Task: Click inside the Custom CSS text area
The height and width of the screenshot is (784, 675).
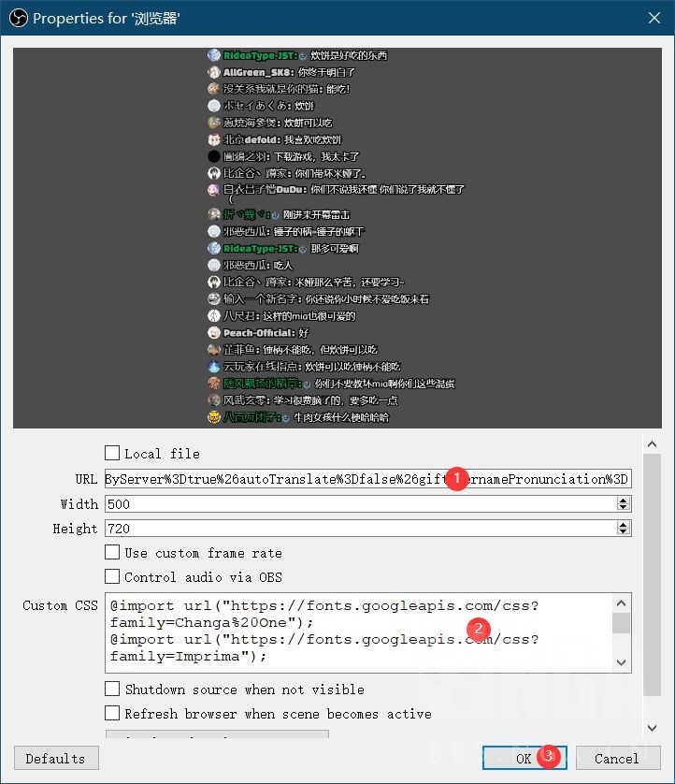Action: (358, 632)
